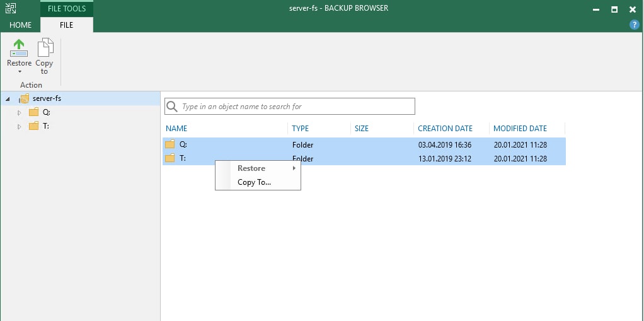Viewport: 644px width, 321px height.
Task: Click the server-fs node icon in tree
Action: coord(25,98)
